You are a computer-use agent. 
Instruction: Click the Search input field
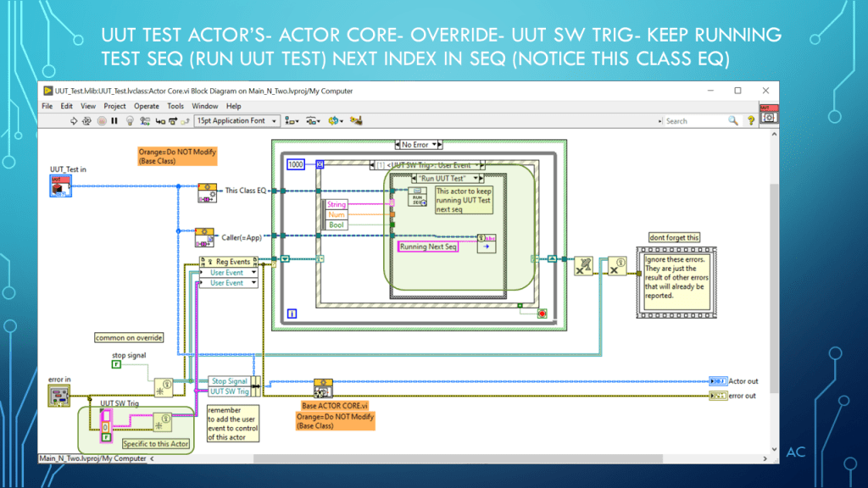[695, 121]
